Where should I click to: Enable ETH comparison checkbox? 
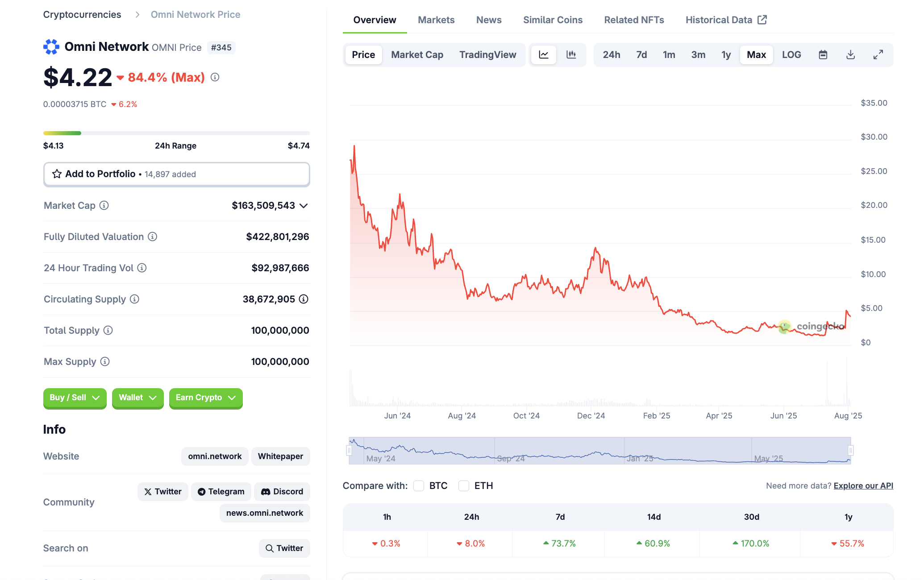tap(464, 486)
